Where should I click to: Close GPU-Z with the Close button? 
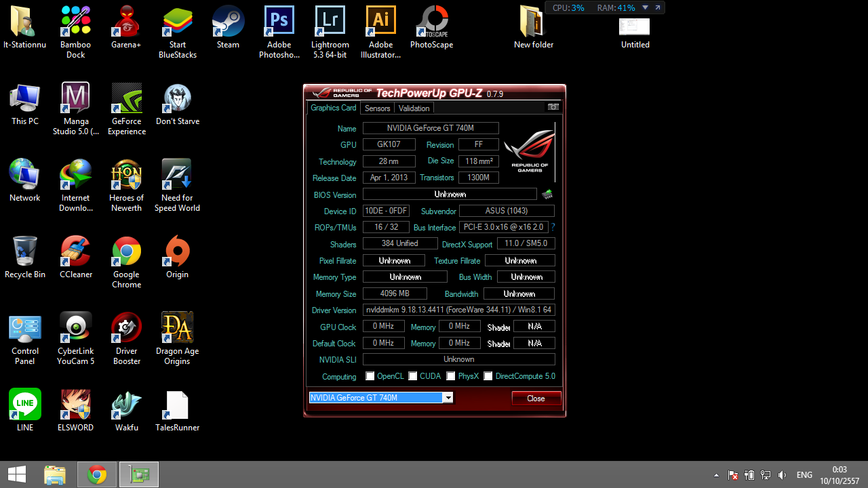(x=536, y=399)
